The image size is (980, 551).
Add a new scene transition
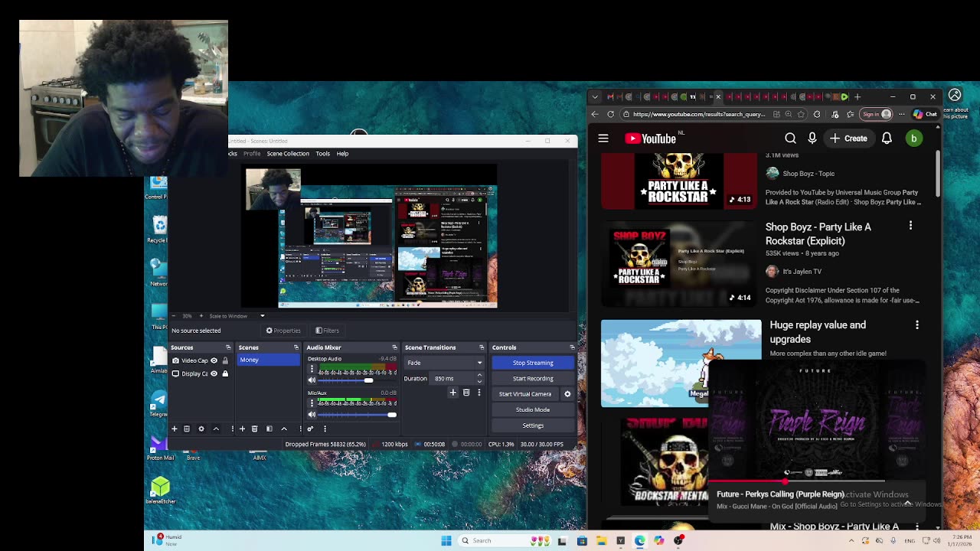point(452,393)
